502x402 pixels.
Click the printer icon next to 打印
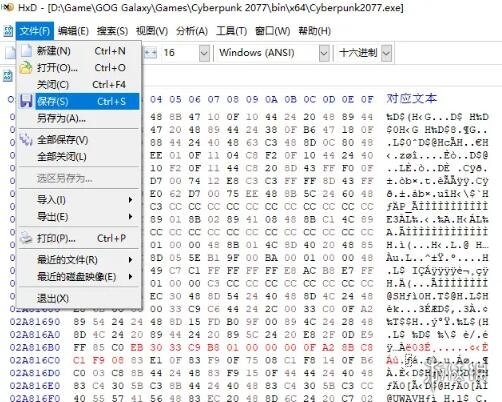click(x=26, y=238)
